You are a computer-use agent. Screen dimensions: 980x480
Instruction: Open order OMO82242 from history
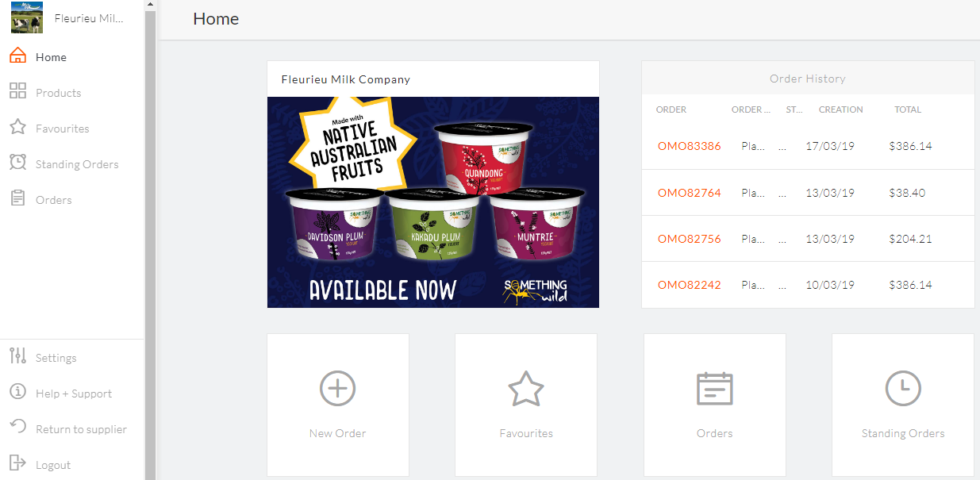690,285
